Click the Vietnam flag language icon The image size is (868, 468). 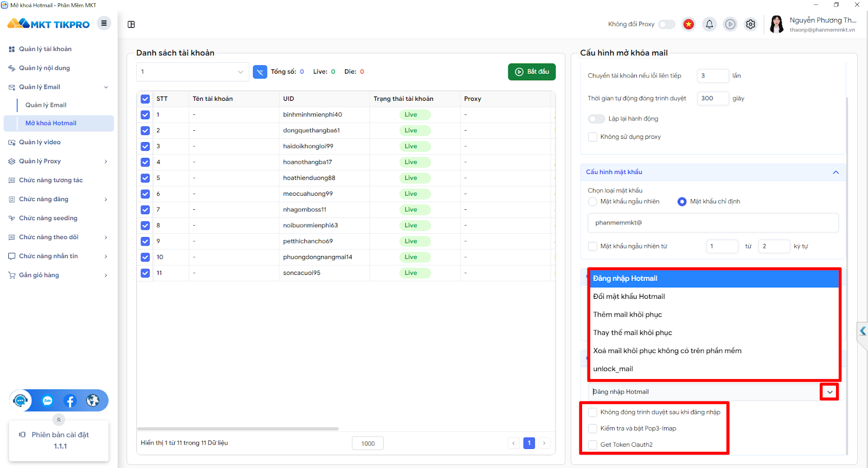tap(688, 24)
